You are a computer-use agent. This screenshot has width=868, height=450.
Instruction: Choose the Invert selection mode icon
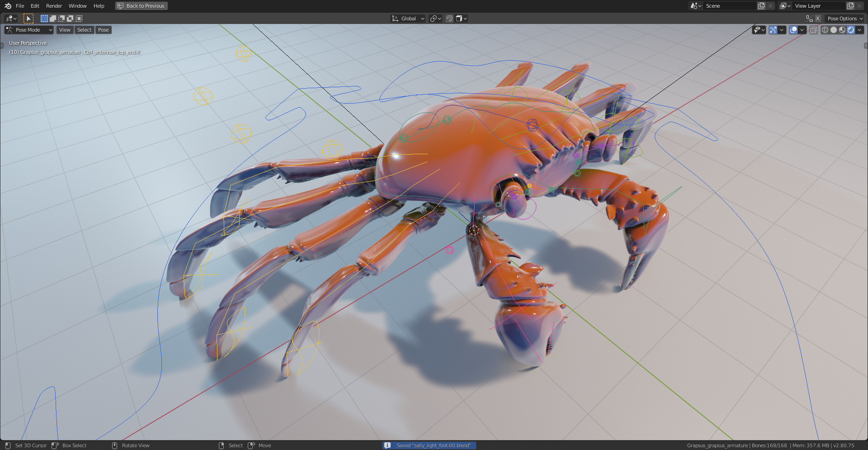70,19
